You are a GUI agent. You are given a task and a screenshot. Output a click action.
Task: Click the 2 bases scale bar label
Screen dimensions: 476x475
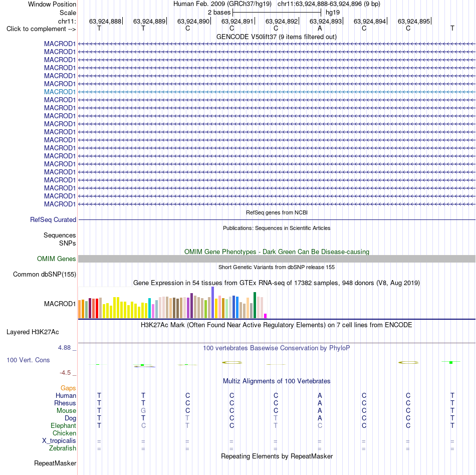pyautogui.click(x=219, y=13)
